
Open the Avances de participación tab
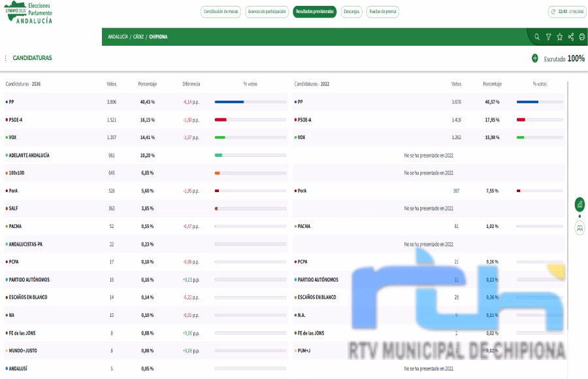click(267, 12)
